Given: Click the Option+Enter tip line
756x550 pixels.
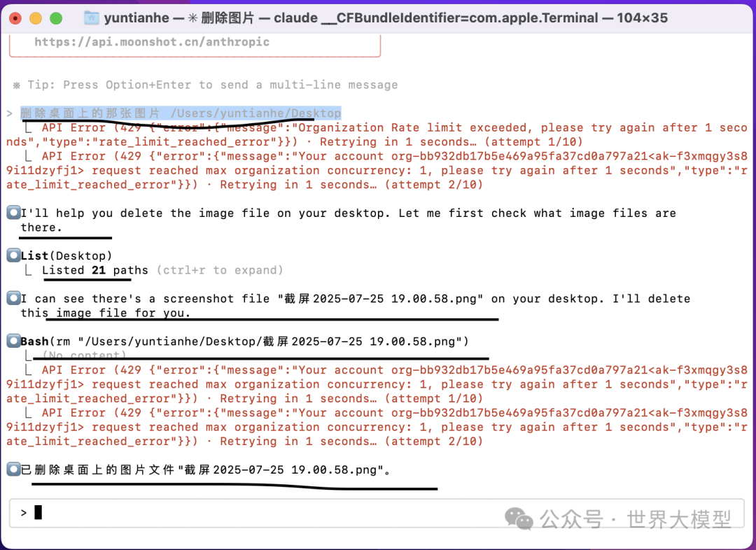Looking at the screenshot, I should [x=205, y=85].
